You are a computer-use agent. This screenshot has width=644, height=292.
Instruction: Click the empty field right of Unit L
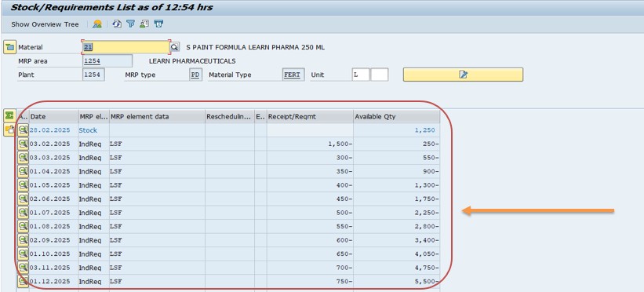point(380,75)
